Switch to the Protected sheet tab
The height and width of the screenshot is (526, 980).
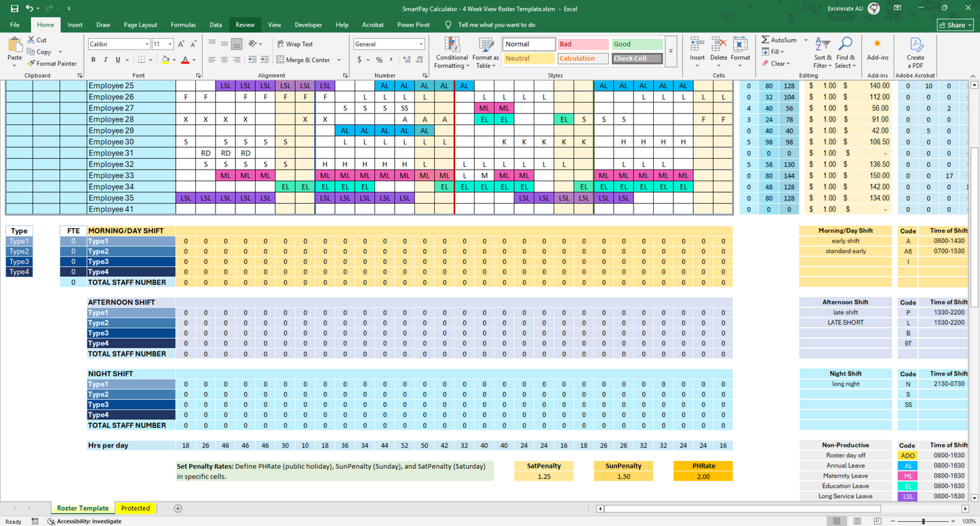(x=136, y=508)
